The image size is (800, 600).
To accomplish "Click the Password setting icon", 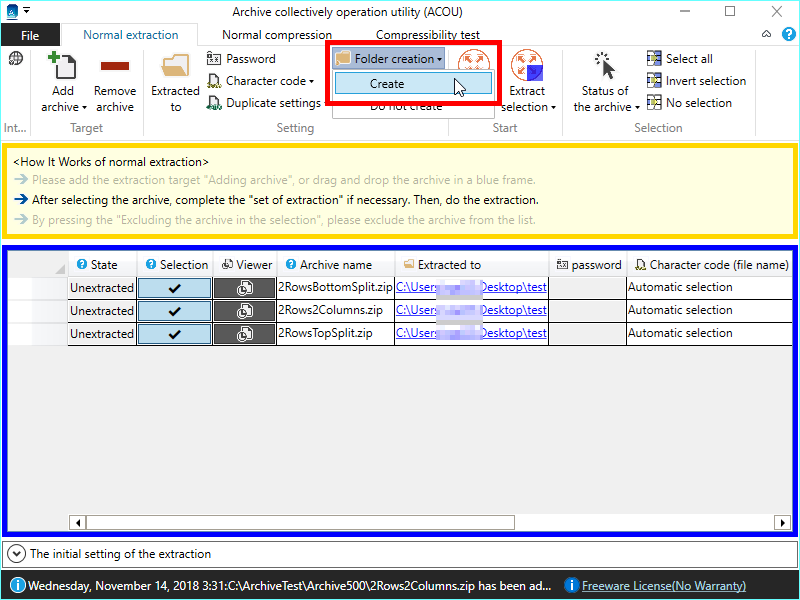I will point(215,59).
